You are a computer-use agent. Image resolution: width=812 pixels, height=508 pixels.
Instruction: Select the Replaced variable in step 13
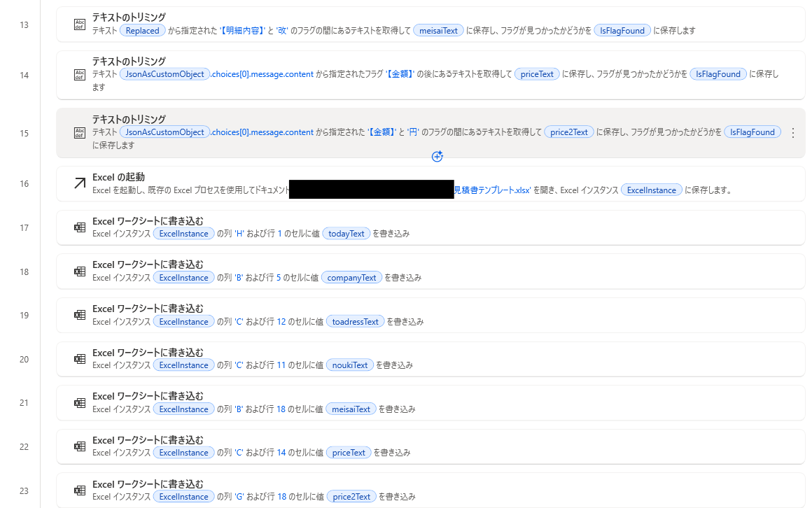point(142,31)
